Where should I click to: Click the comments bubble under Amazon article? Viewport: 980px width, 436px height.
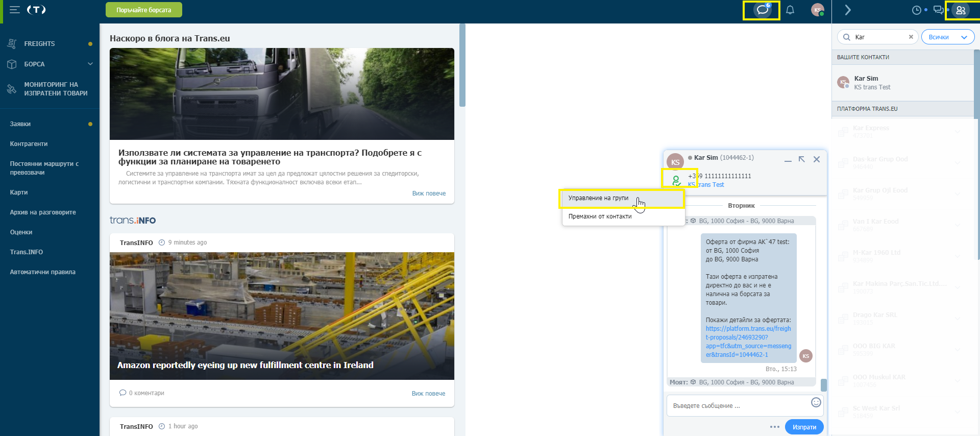coord(122,393)
